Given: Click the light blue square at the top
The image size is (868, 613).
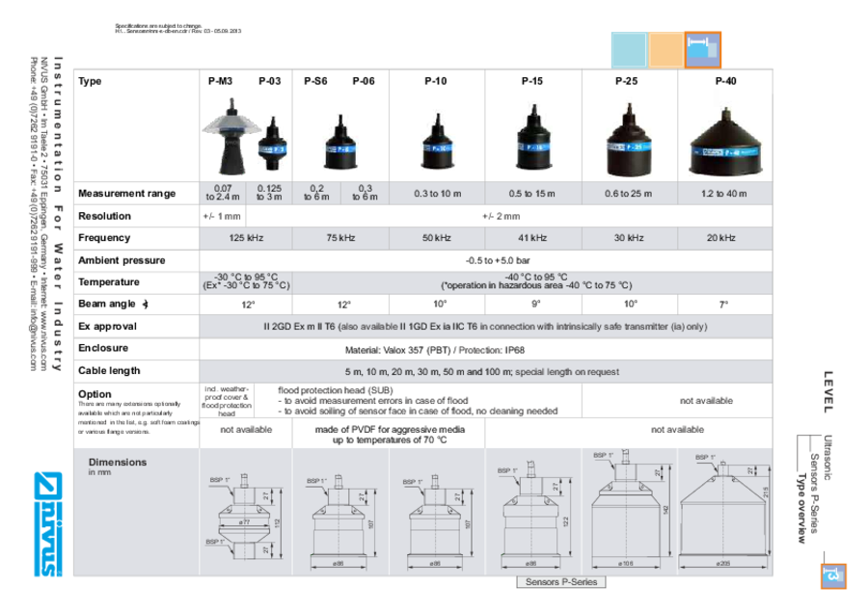Looking at the screenshot, I should pyautogui.click(x=629, y=50).
